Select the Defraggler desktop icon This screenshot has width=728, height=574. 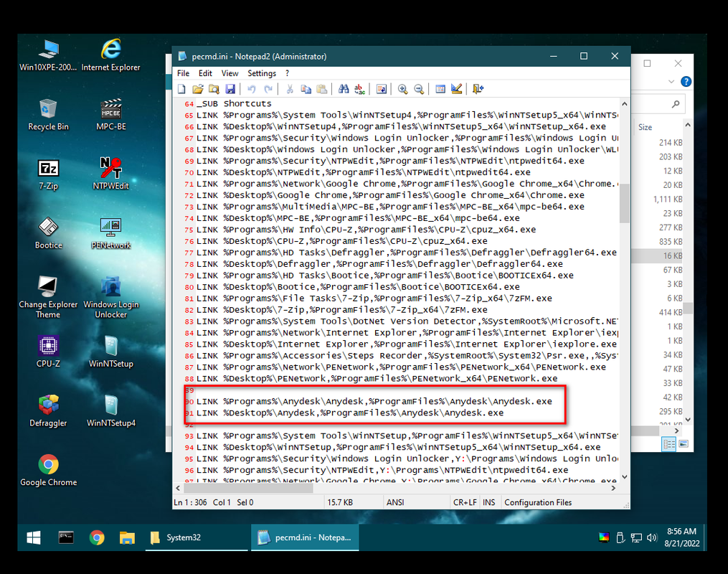tap(48, 411)
